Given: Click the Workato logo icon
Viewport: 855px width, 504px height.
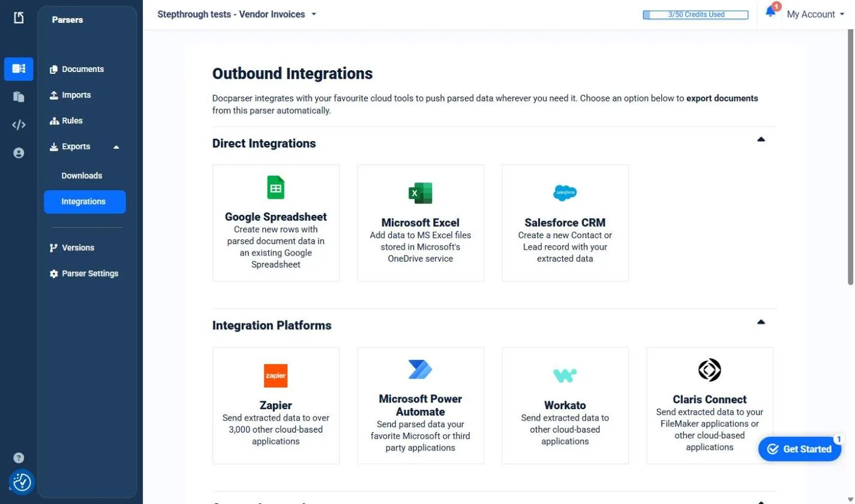Looking at the screenshot, I should [x=565, y=376].
